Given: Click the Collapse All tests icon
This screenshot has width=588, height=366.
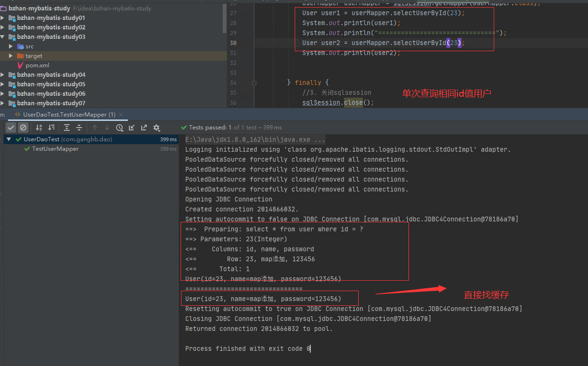Looking at the screenshot, I should click(79, 128).
